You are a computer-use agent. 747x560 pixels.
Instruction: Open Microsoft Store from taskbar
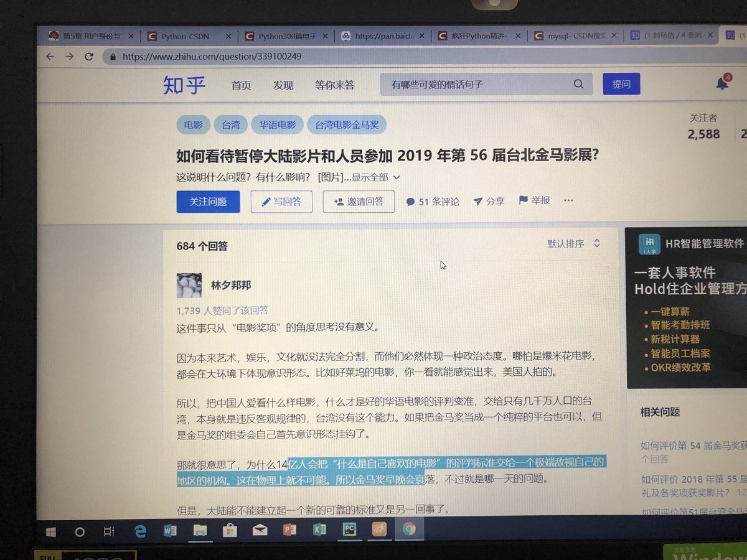[x=230, y=531]
